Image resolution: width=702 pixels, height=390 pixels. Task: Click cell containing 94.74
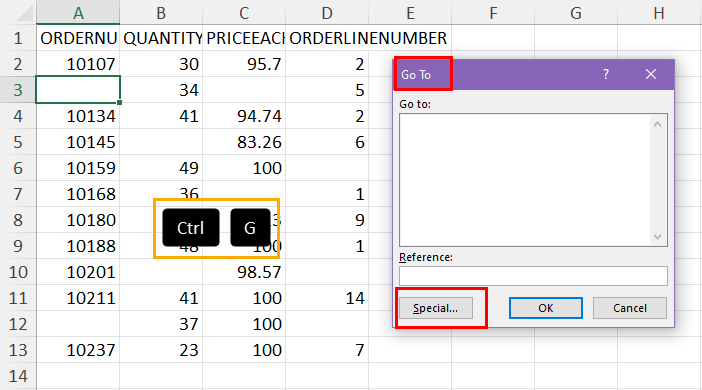click(244, 116)
